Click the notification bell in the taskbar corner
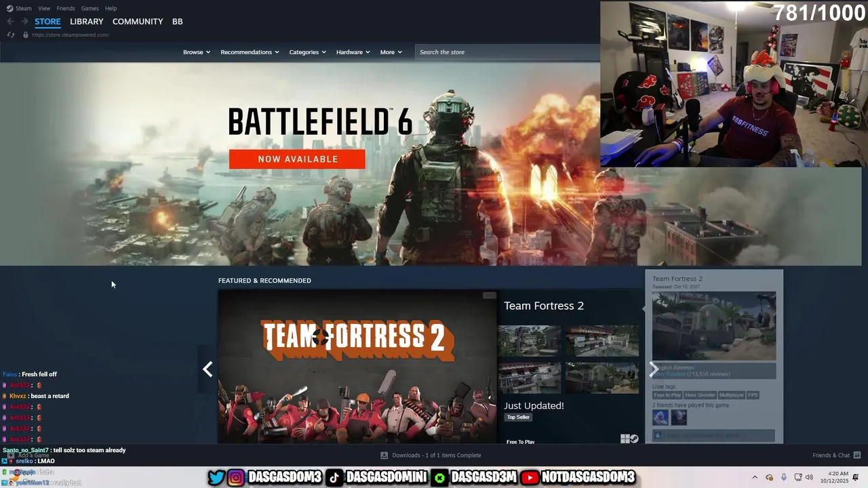Viewport: 868px width, 488px height. [856, 477]
